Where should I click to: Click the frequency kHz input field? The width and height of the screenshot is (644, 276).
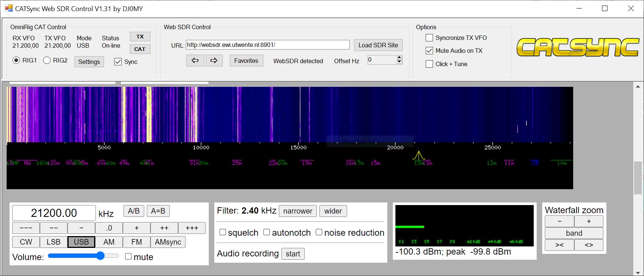click(x=54, y=213)
